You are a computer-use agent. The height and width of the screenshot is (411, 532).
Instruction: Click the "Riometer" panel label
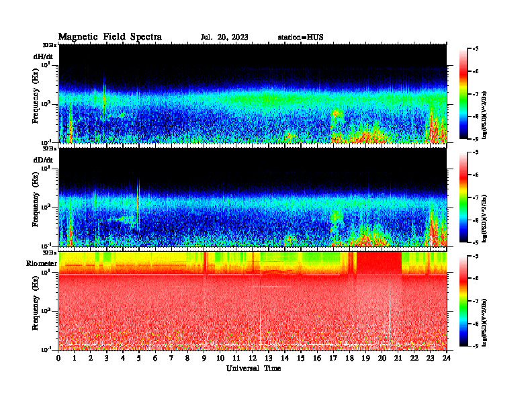pyautogui.click(x=42, y=263)
